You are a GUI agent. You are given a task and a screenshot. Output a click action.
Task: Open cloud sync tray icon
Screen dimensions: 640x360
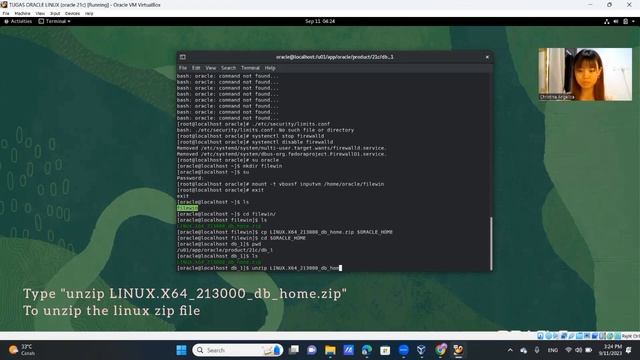(524, 350)
